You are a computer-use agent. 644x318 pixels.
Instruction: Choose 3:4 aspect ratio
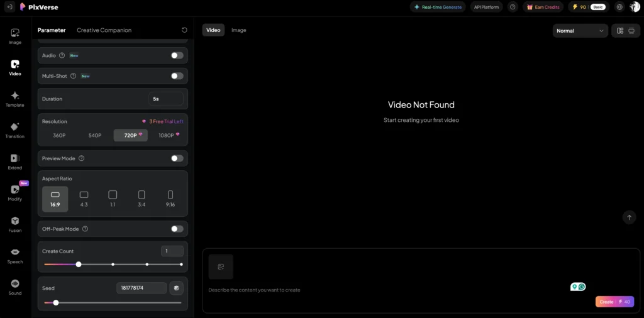pos(142,199)
